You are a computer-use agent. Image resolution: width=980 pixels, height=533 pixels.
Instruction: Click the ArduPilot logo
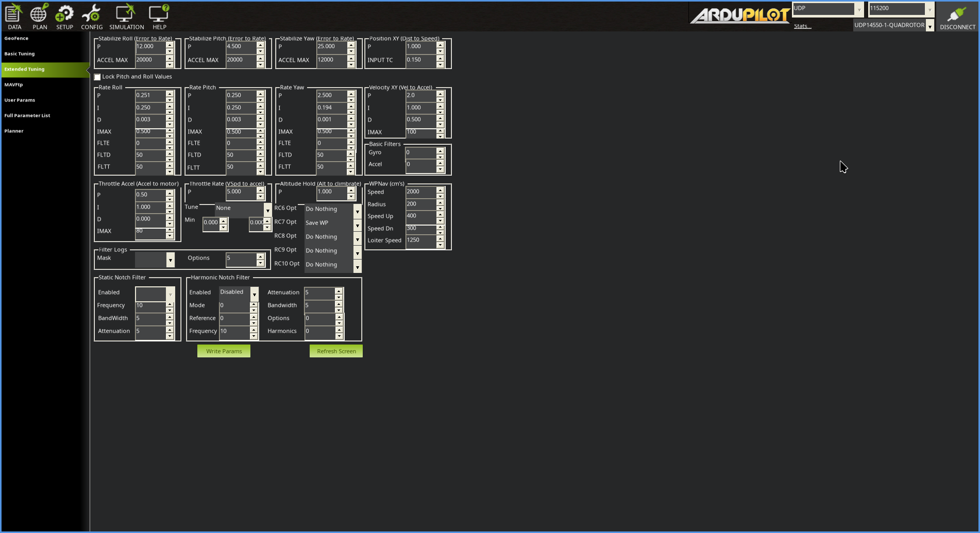click(x=739, y=15)
